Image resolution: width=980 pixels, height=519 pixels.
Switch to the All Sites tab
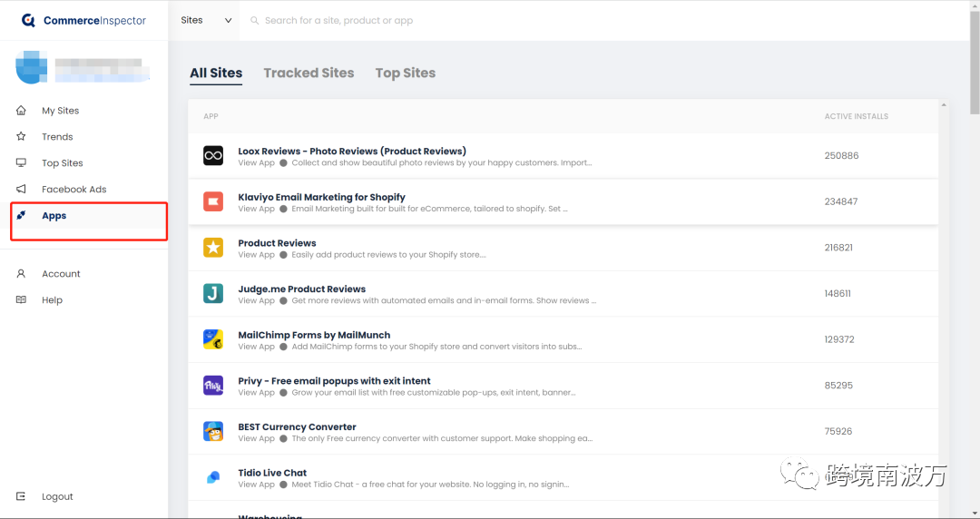point(216,73)
